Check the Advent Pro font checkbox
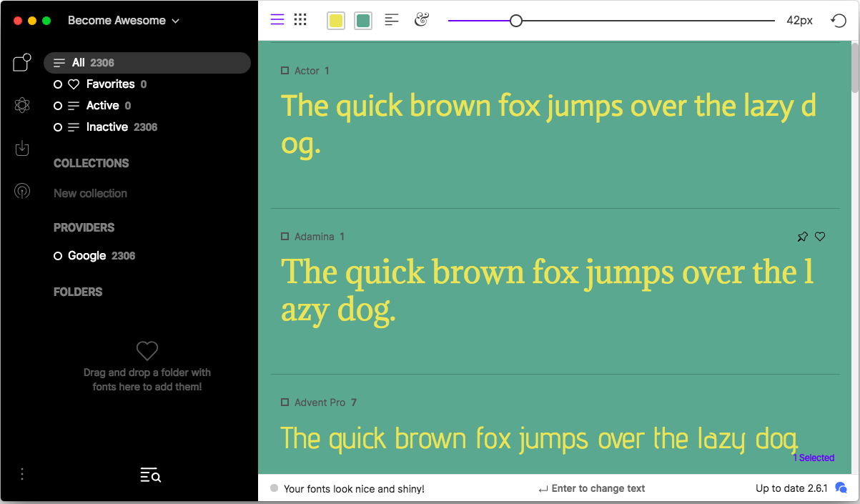Image resolution: width=860 pixels, height=504 pixels. (x=285, y=402)
